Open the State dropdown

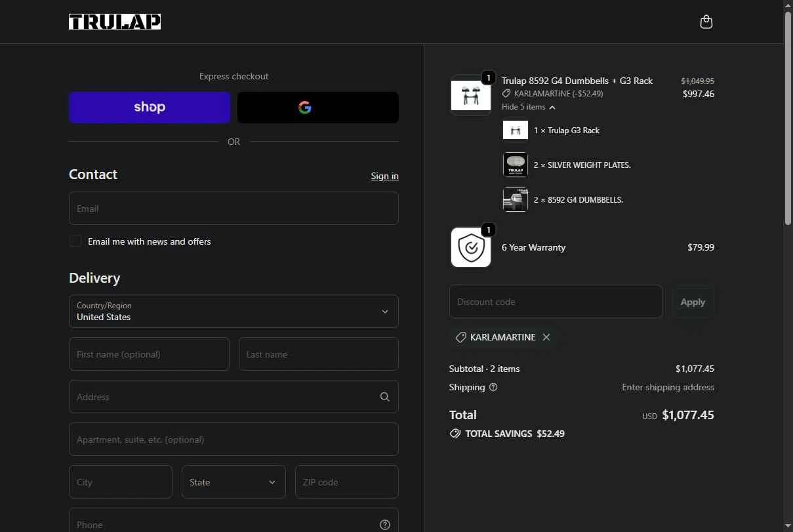pyautogui.click(x=234, y=482)
